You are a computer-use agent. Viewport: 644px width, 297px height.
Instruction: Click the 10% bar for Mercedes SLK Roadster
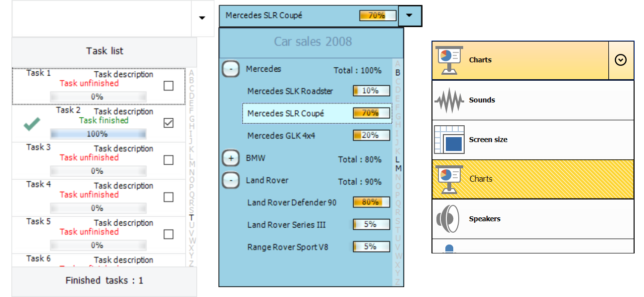(372, 91)
